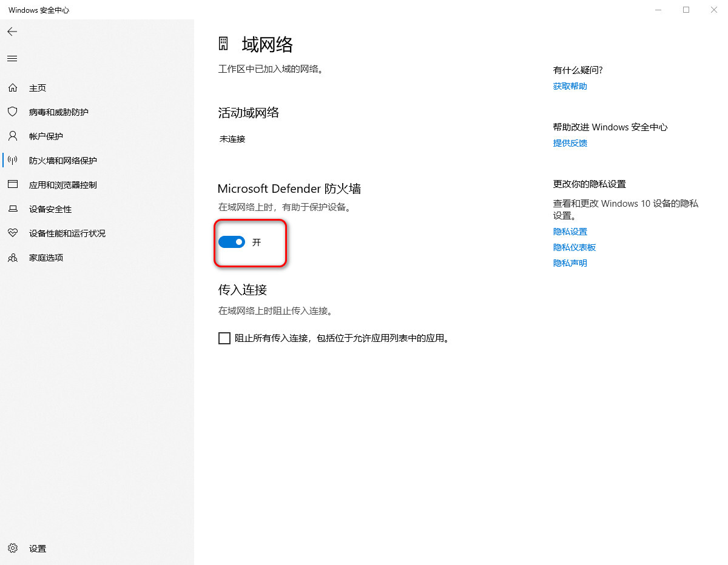Click the 活动域网络 heading

(249, 112)
